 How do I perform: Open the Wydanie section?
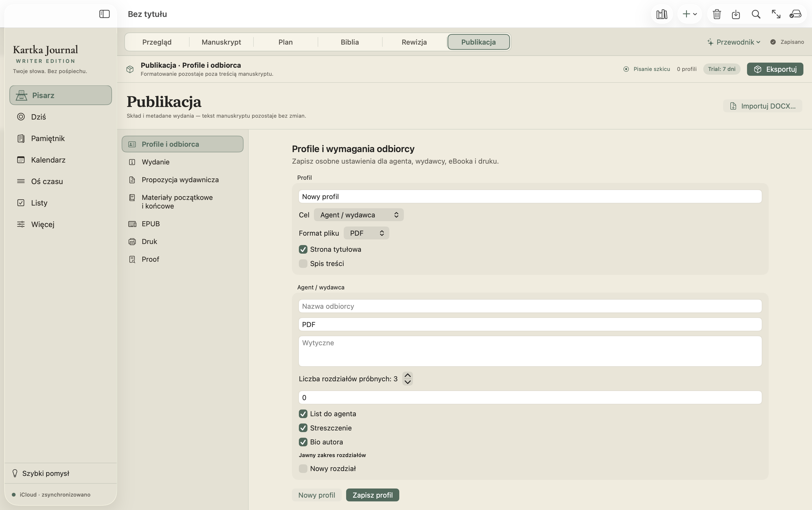coord(182,162)
